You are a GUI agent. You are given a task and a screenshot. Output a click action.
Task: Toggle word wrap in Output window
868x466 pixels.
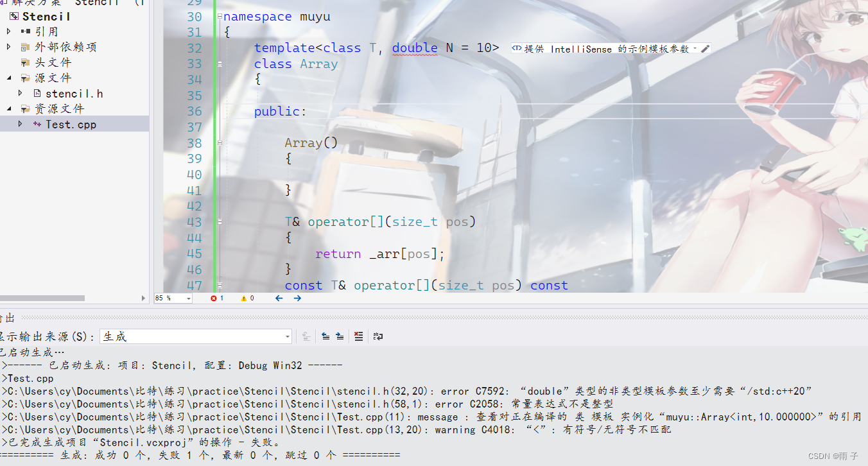click(378, 336)
